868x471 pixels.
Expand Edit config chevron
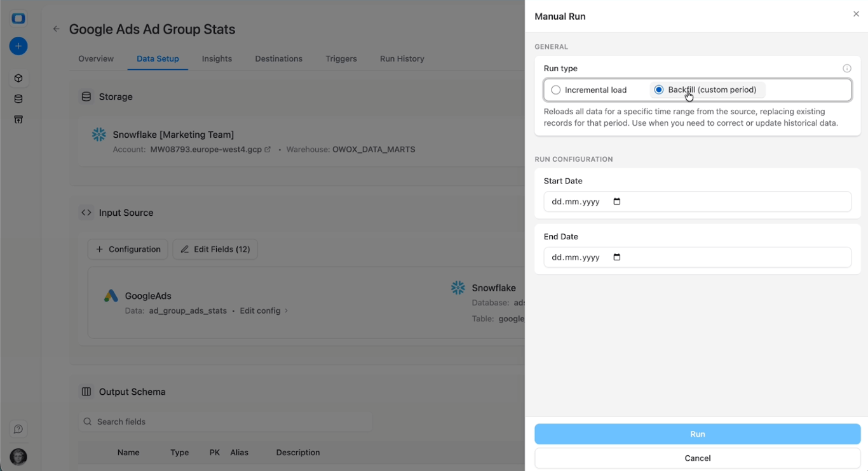(x=286, y=311)
